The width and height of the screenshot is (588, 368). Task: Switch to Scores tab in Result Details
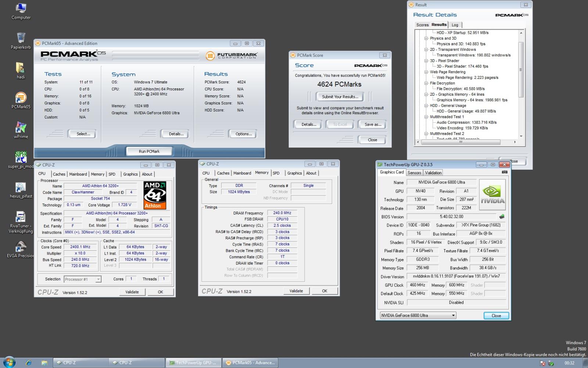(x=422, y=25)
